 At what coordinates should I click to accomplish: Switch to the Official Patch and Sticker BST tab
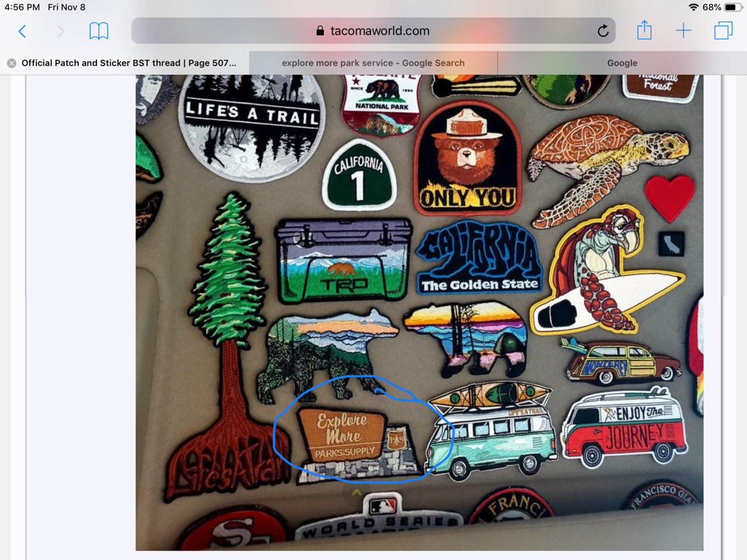tap(125, 63)
